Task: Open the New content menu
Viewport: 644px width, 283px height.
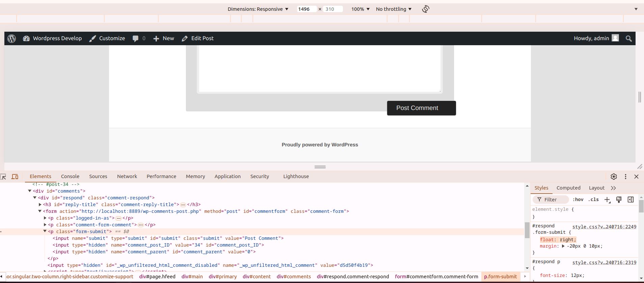Action: pyautogui.click(x=164, y=38)
